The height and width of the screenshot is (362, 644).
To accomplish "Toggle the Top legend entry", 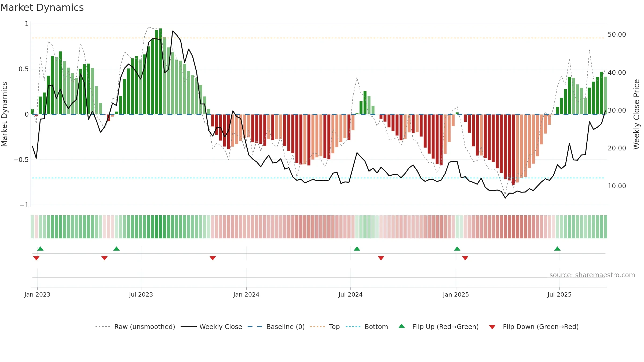I will (325, 327).
